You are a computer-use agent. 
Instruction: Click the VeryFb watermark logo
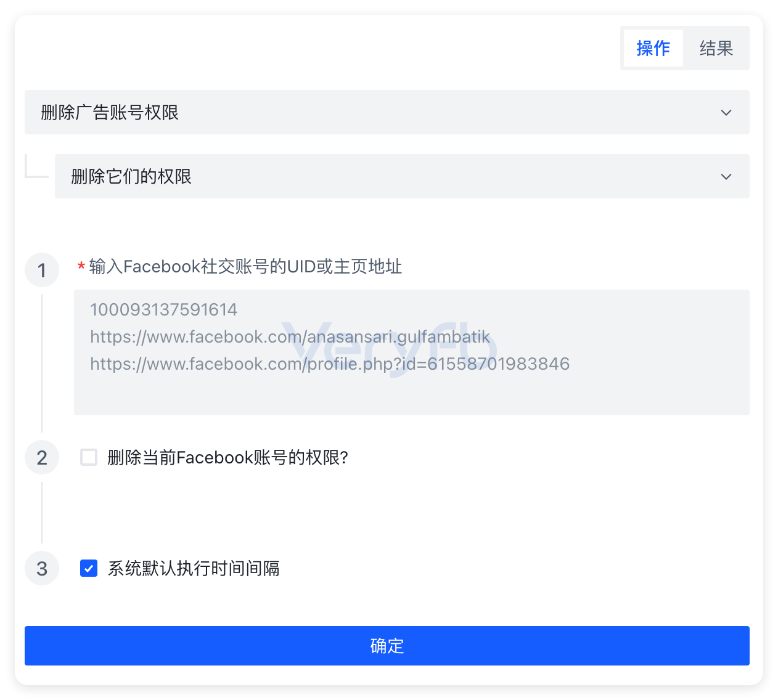click(x=390, y=348)
